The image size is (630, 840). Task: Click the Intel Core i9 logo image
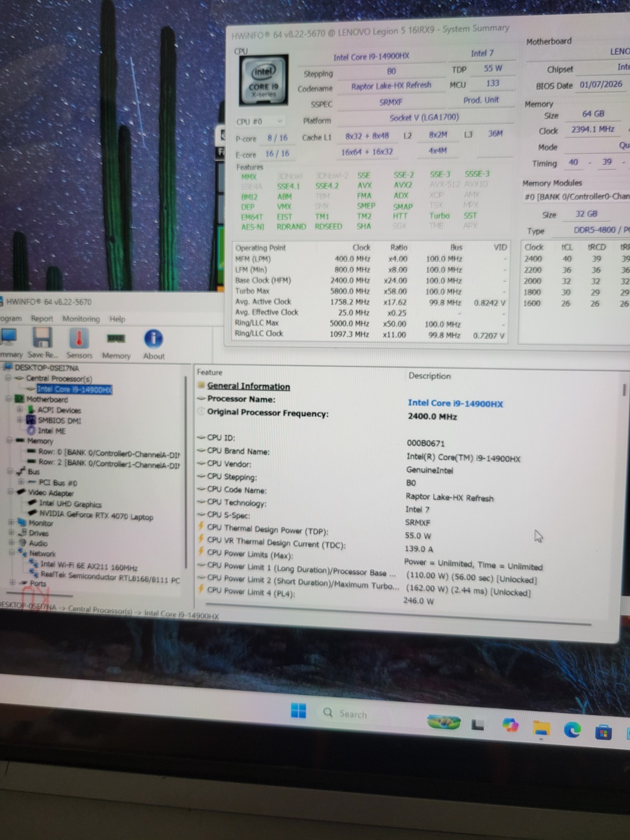pos(264,80)
